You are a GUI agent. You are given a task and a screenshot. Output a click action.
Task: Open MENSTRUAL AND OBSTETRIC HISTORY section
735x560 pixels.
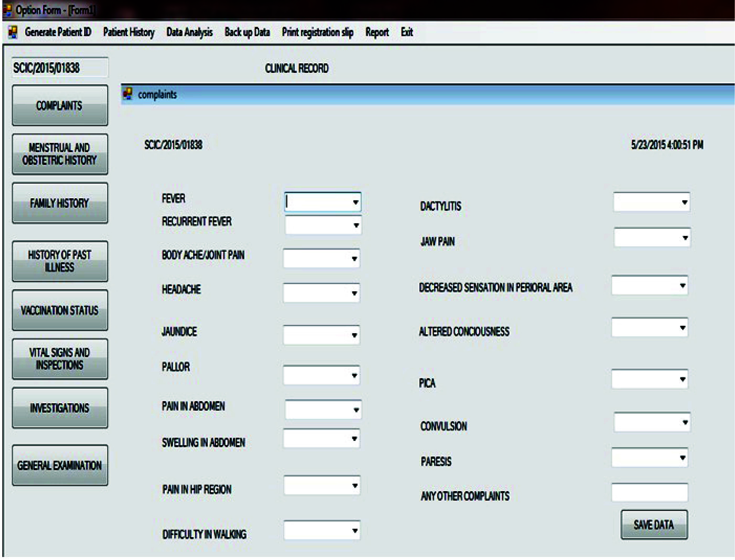60,154
